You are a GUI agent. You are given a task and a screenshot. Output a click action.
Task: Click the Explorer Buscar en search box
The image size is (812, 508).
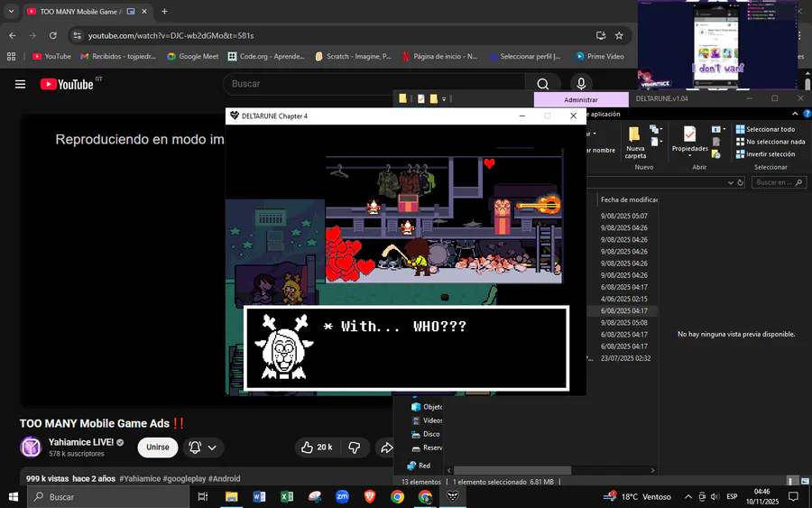click(779, 182)
